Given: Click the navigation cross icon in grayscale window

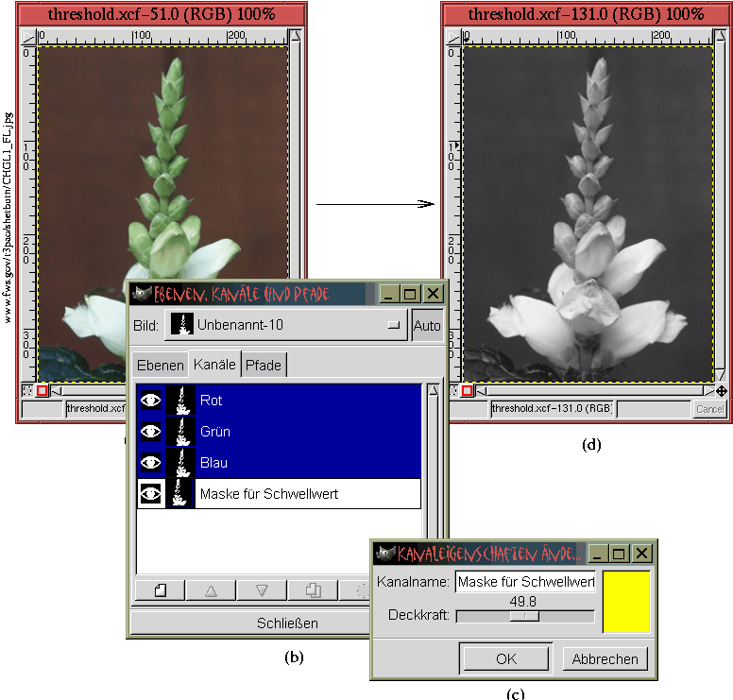Looking at the screenshot, I should [x=722, y=390].
